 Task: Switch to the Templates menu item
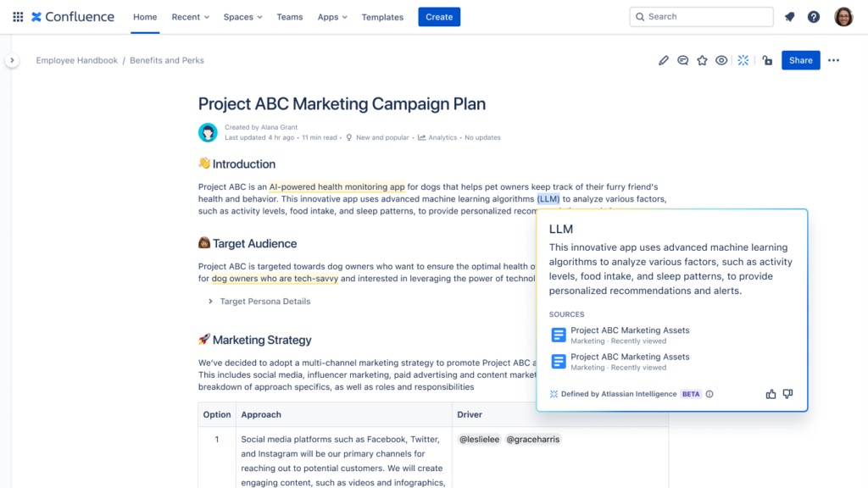pos(382,16)
